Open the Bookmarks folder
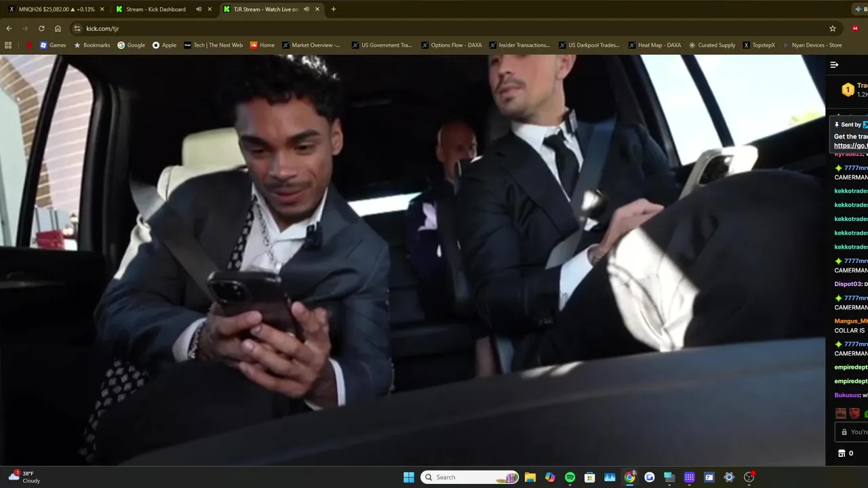The height and width of the screenshot is (488, 868). click(x=92, y=45)
